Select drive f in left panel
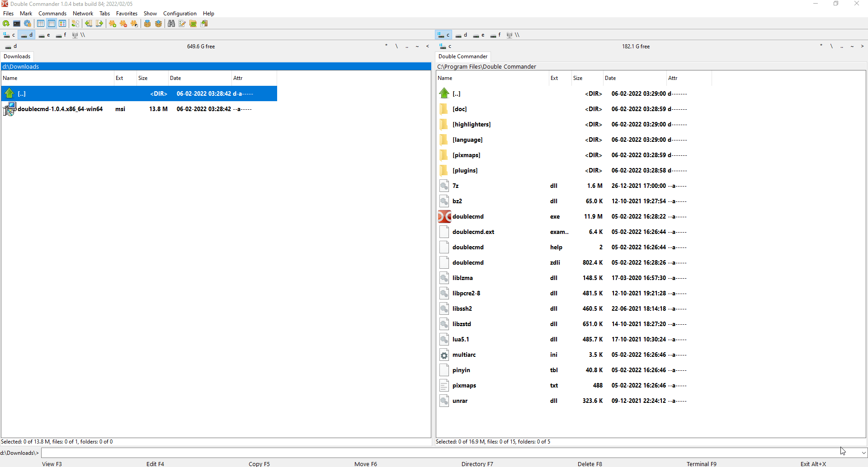The width and height of the screenshot is (868, 467). point(61,35)
